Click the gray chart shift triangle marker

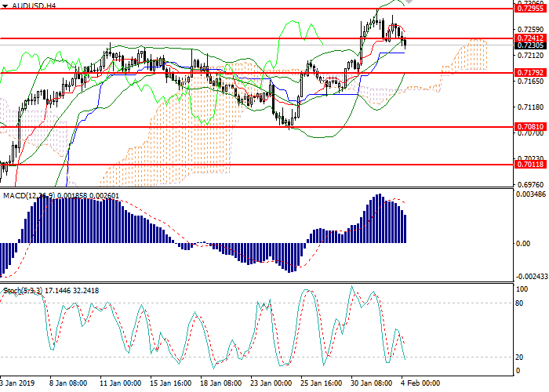[x=409, y=3]
